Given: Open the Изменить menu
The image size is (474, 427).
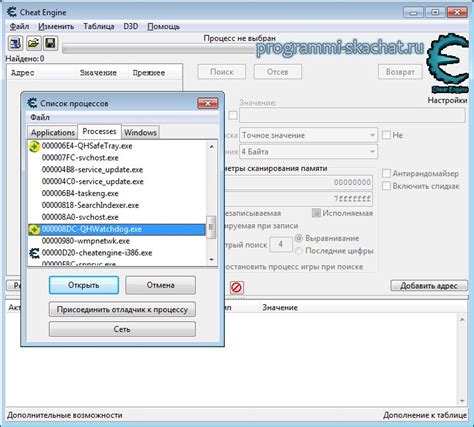Looking at the screenshot, I should tap(56, 26).
